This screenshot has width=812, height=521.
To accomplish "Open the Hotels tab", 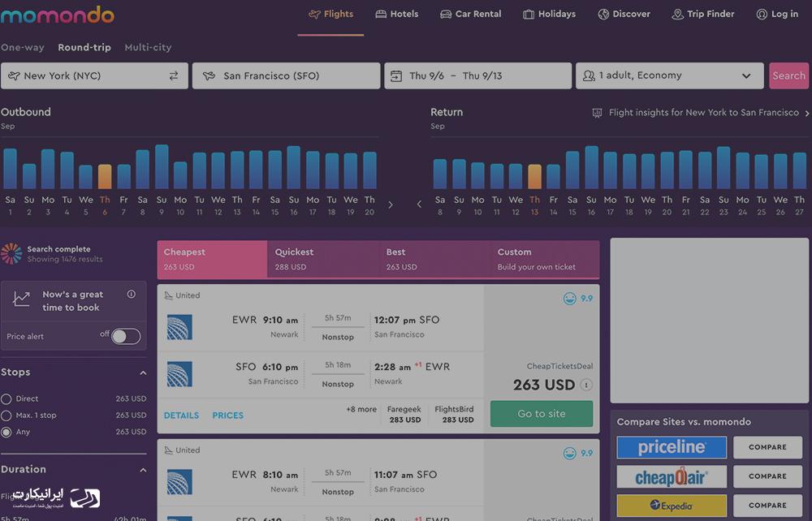I will click(397, 14).
